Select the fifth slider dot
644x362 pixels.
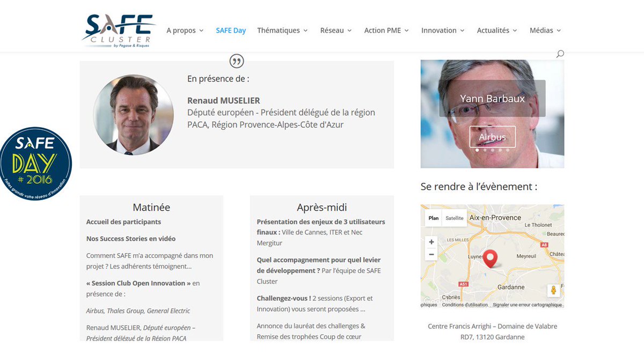(x=507, y=150)
